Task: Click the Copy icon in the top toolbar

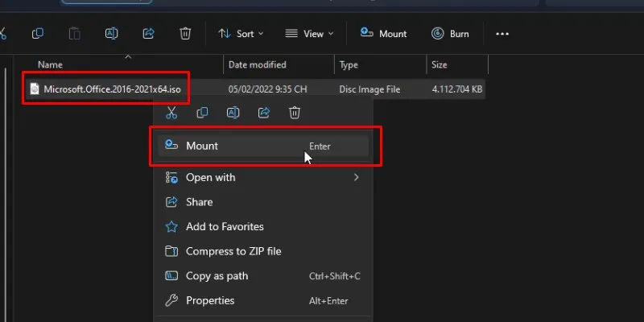Action: 38,34
